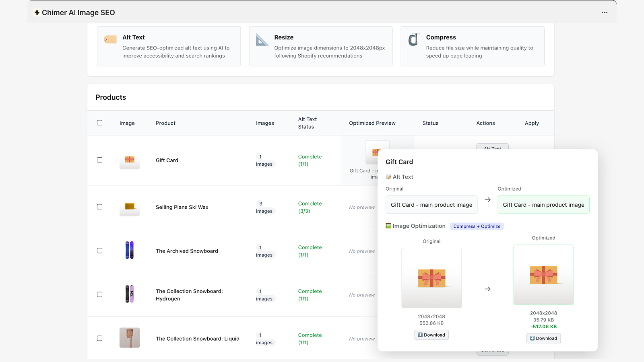
Task: Click the Compress clamp icon
Action: [x=413, y=40]
